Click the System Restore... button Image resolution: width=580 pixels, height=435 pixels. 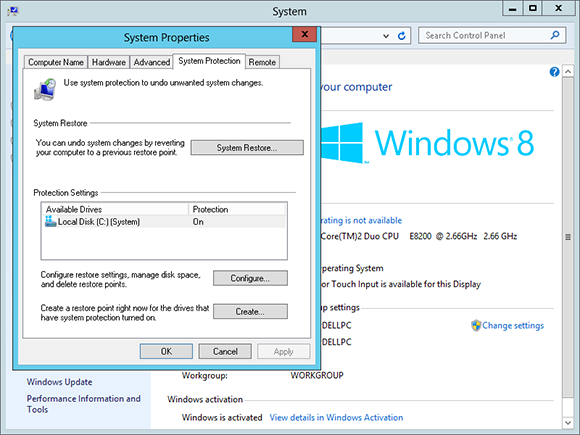point(247,148)
